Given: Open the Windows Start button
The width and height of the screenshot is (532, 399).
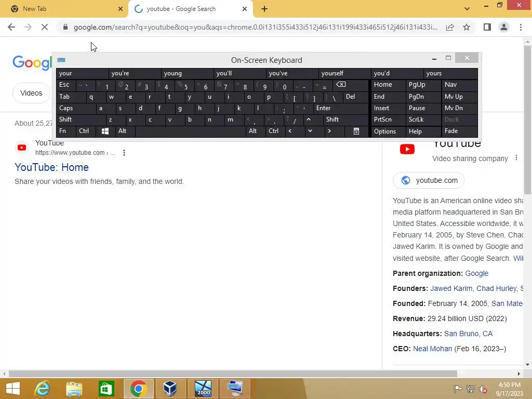Looking at the screenshot, I should tap(13, 389).
